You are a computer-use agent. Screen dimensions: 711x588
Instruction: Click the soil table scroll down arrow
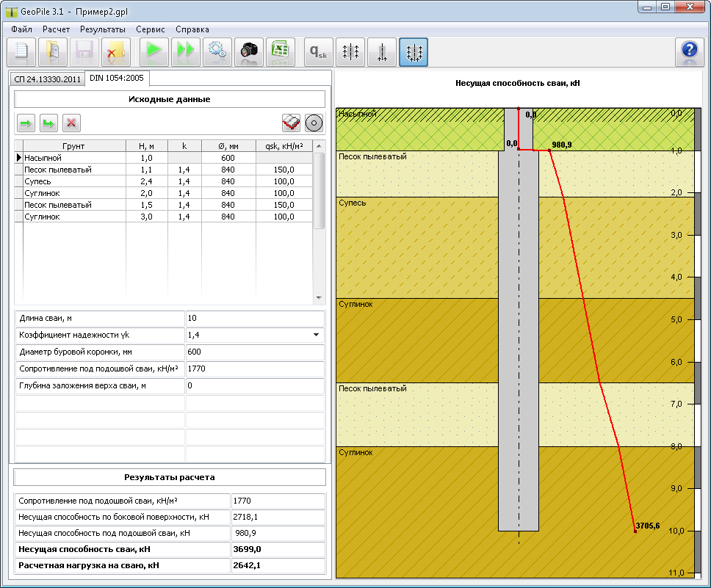point(319,298)
